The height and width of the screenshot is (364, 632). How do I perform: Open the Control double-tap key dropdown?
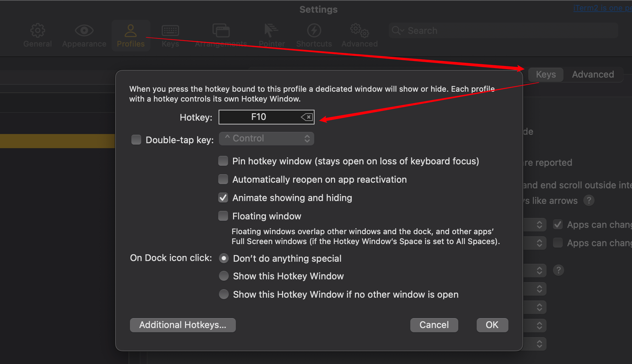267,139
